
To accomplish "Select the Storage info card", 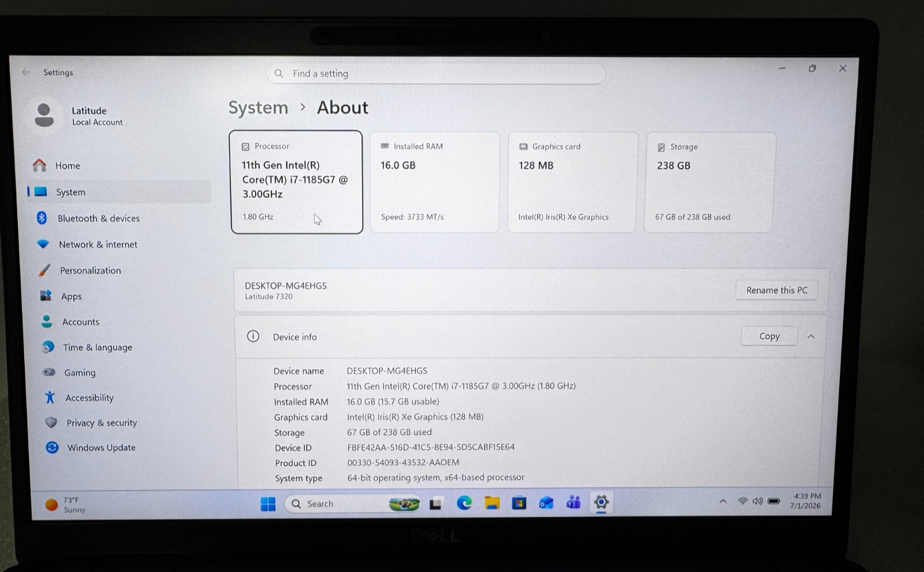I will point(709,182).
